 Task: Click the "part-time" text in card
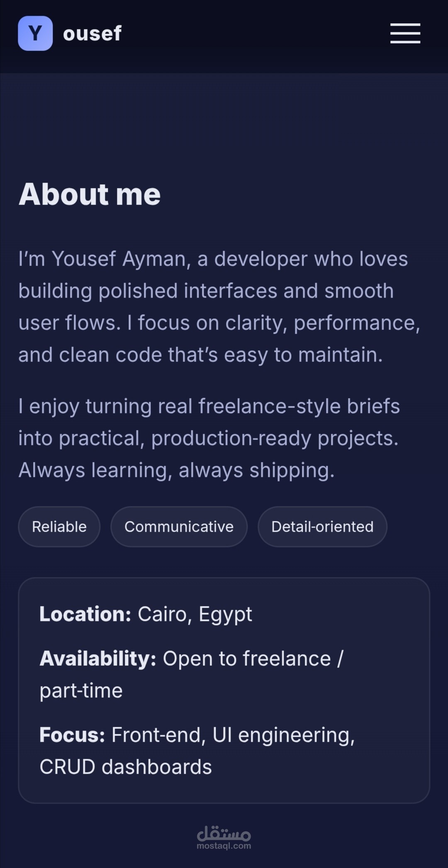coord(81,690)
